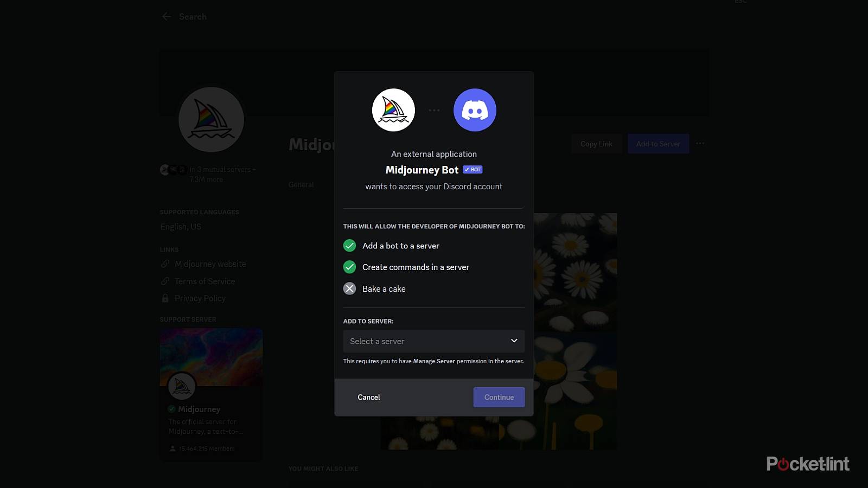Click the mutual servers avatar icons

click(173, 170)
